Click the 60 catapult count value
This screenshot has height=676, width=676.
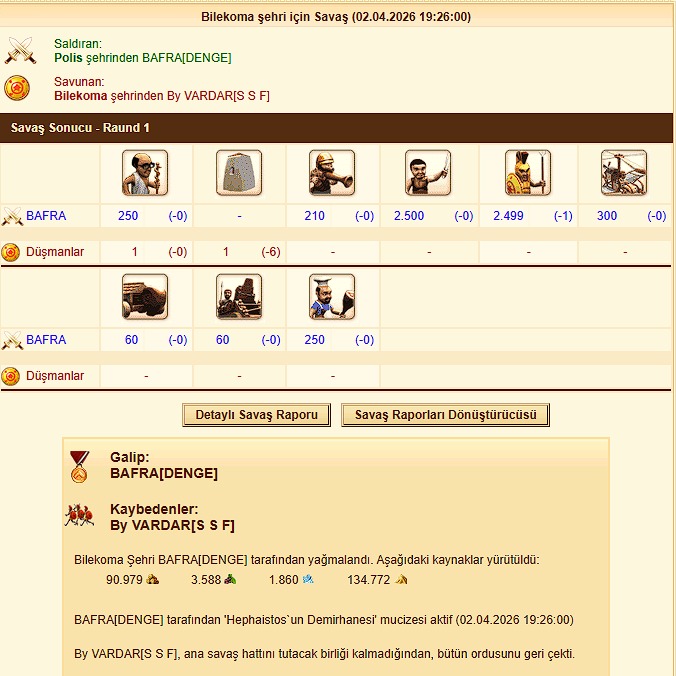222,340
